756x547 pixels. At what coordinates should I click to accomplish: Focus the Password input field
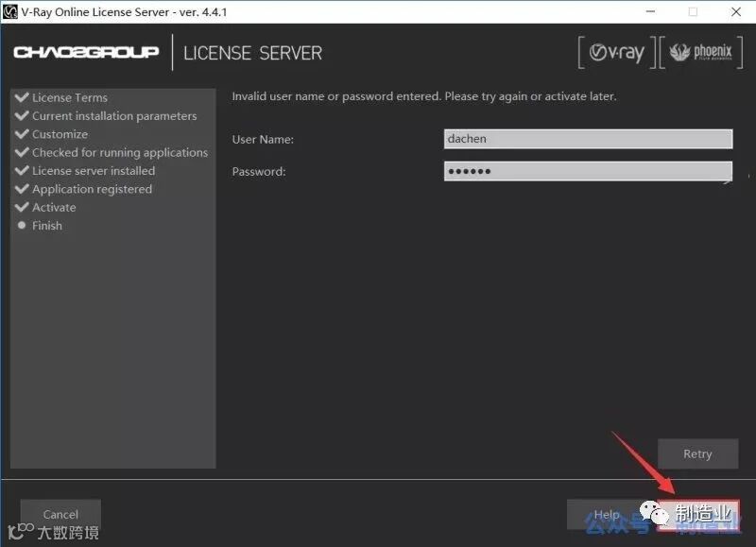(588, 171)
